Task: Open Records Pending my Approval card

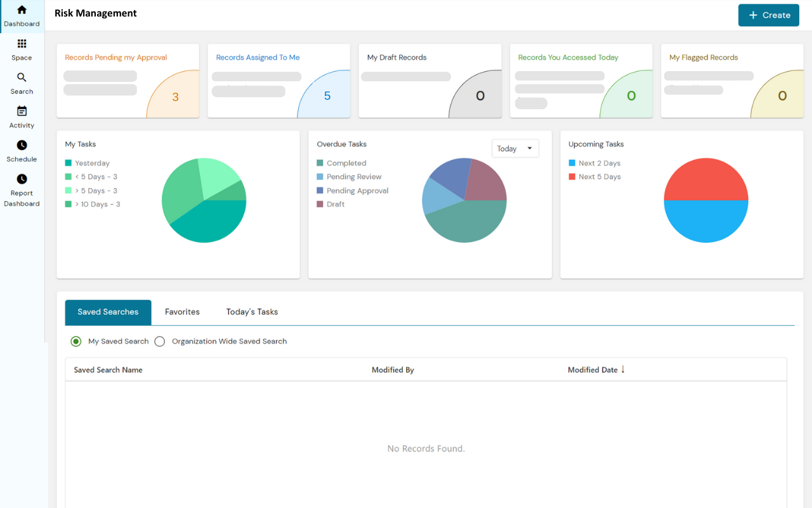Action: 128,81
